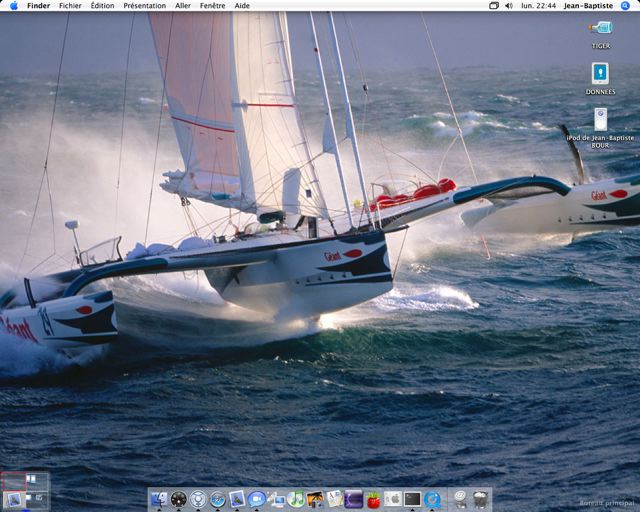
Task: Open the volume control in menu bar
Action: point(509,6)
